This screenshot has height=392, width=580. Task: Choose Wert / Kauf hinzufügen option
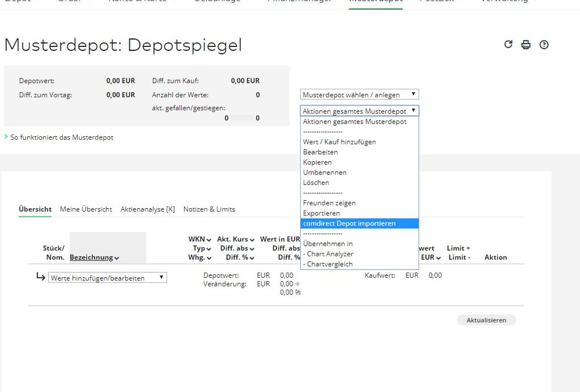point(339,142)
